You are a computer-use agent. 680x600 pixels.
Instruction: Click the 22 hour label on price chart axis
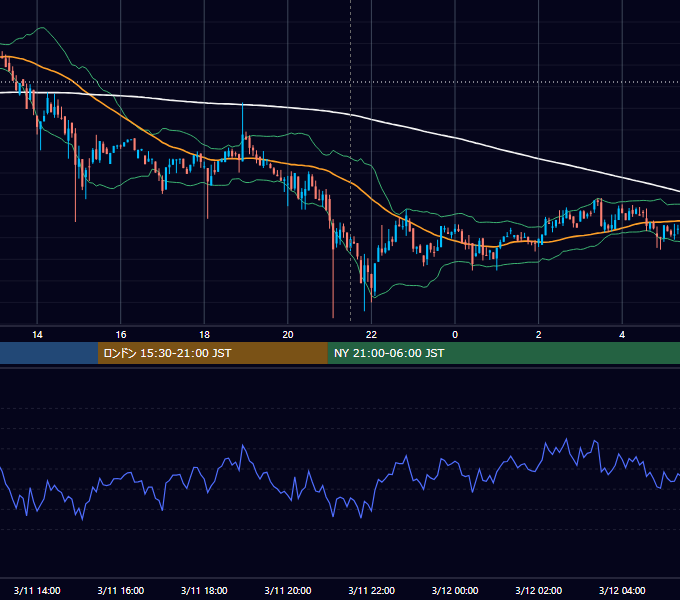[371, 335]
